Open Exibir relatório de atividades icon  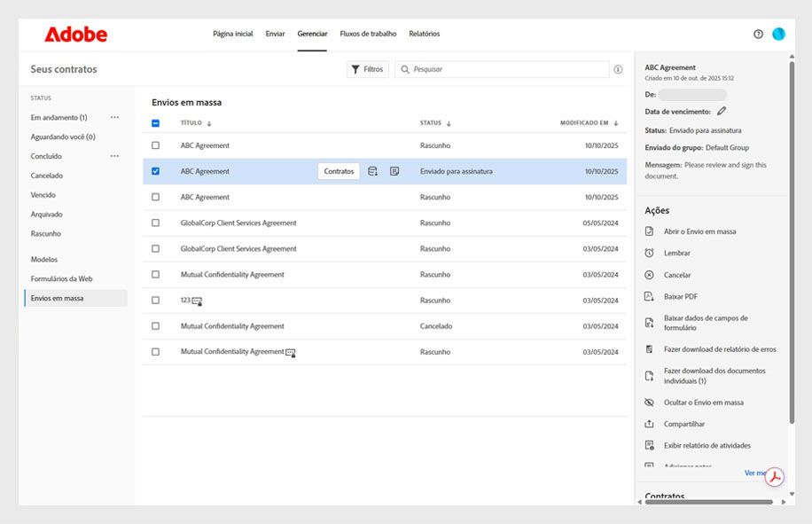click(x=650, y=445)
